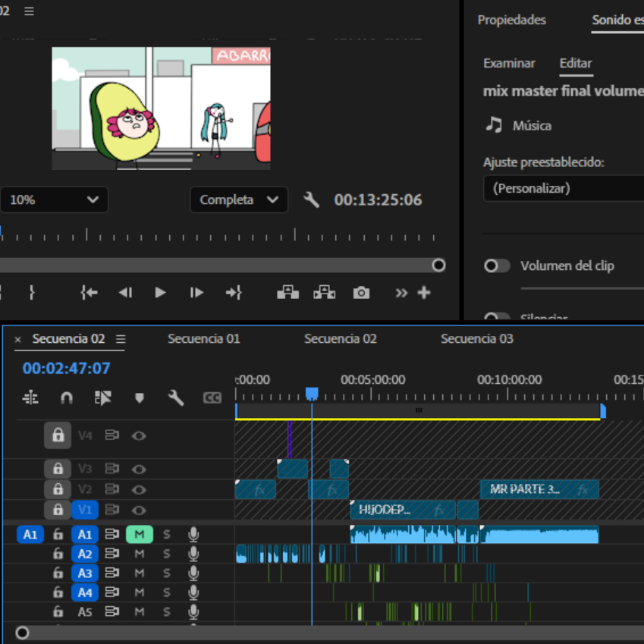Switch to Secuencia 01 tab

204,339
